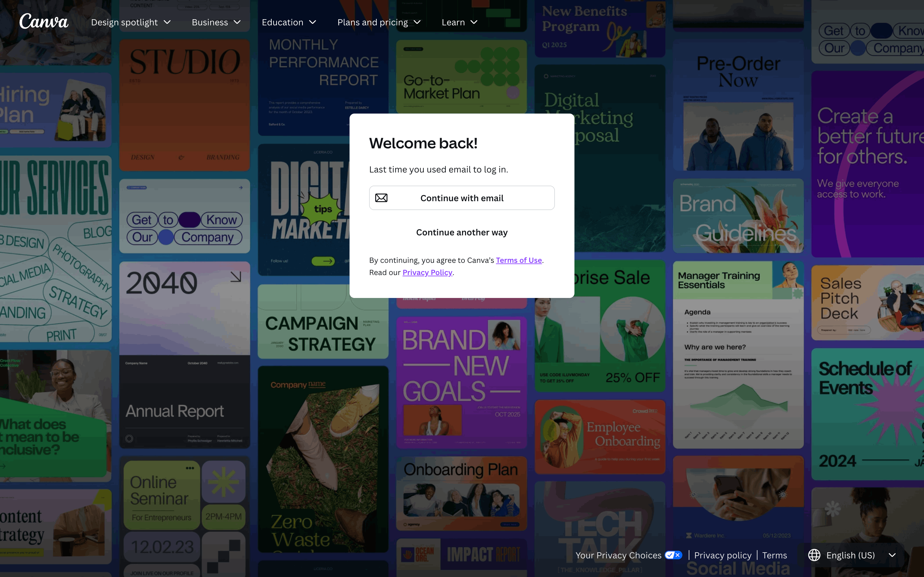Expand the Business menu chevron
924x577 pixels.
pyautogui.click(x=237, y=22)
